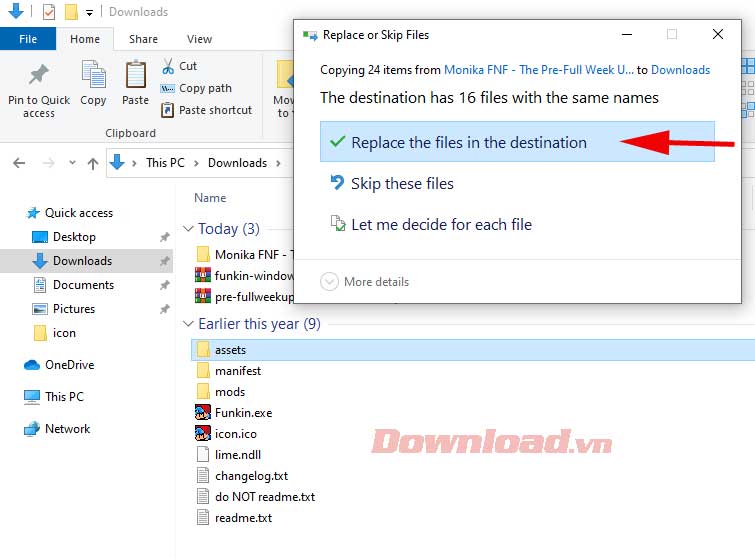Collapse the Today (3) group

(x=188, y=229)
